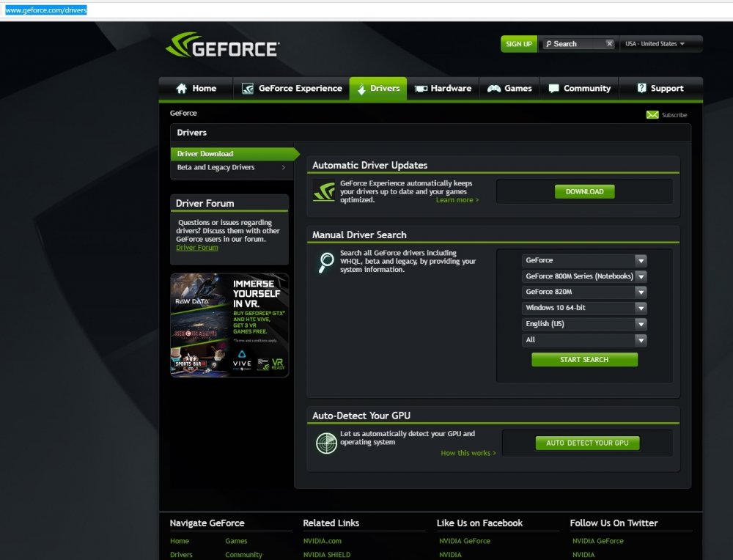Click the Drivers download arrow icon
Viewport: 733px width, 560px height.
(x=361, y=89)
